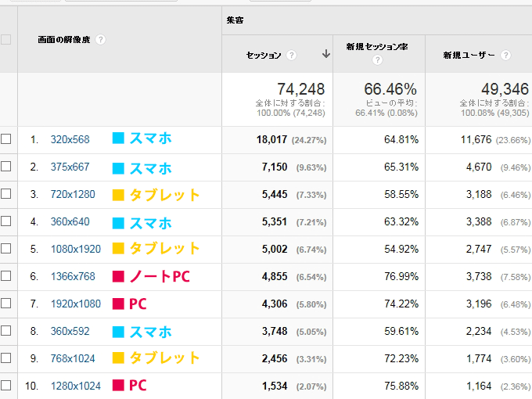Click sessions value 3,748
The width and height of the screenshot is (532, 399).
pyautogui.click(x=275, y=331)
